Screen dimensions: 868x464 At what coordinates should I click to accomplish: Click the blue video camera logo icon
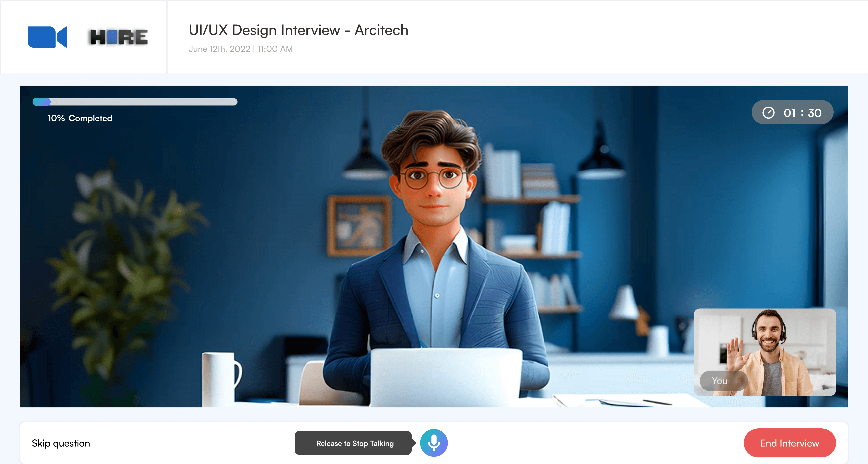tap(47, 37)
